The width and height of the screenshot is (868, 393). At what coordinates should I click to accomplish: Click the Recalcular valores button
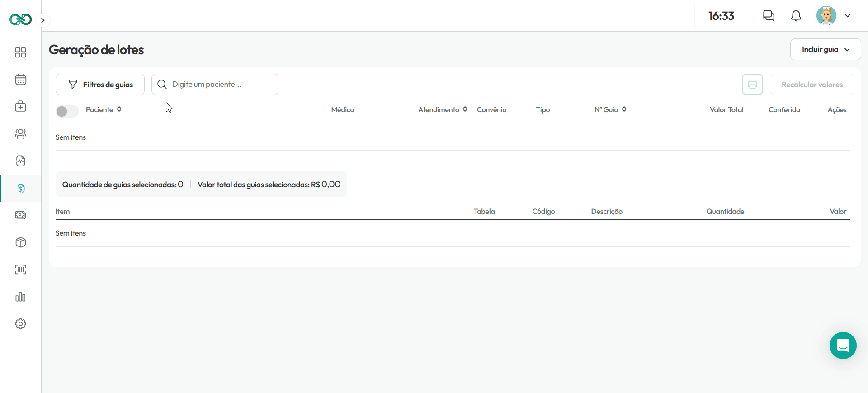click(x=812, y=85)
